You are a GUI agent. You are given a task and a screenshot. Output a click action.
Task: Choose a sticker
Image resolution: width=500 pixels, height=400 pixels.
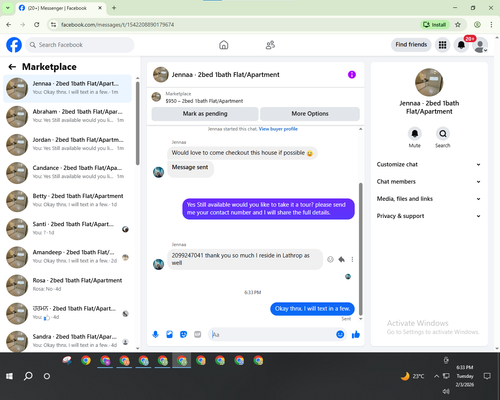[183, 334]
